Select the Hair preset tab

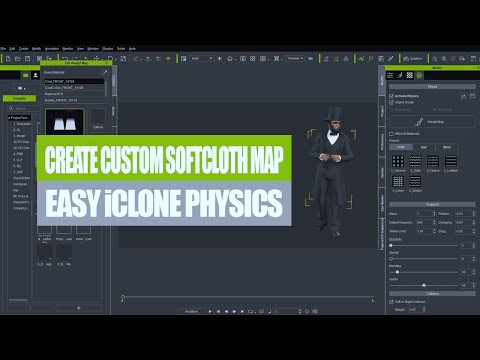pos(424,147)
